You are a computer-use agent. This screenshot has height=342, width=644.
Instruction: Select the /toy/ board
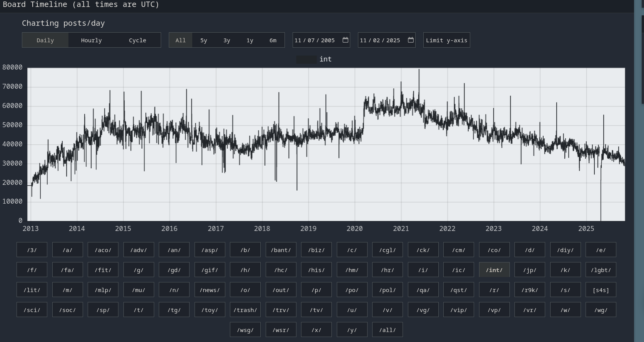point(210,310)
